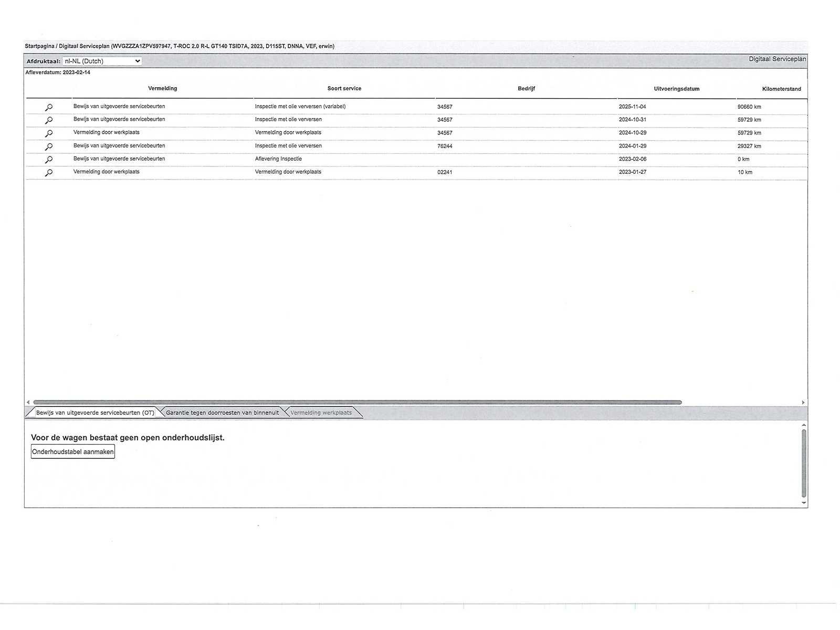The image size is (840, 630).
Task: Inspect the Aflevering Inspectie row magnifier
Action: [49, 160]
